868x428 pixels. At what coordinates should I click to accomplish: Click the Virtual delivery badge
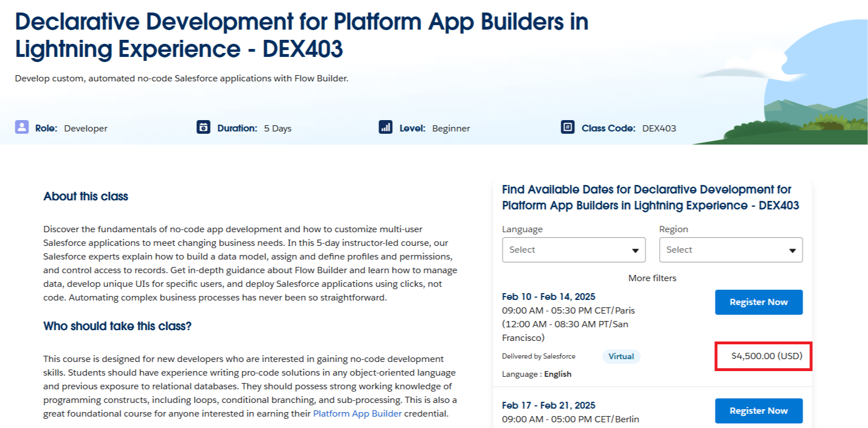point(621,357)
